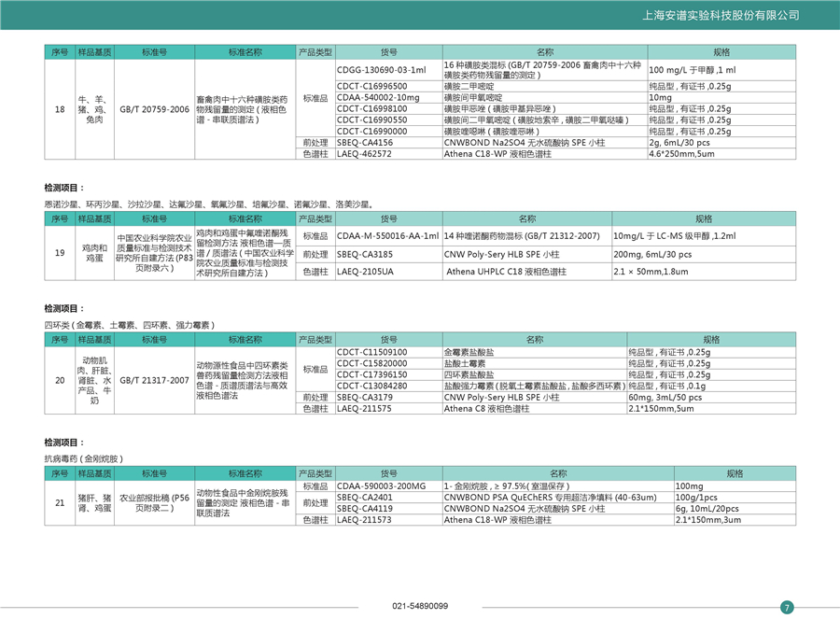Click the 1-金刚烷胺, ≥ 97.5% product name
Image resolution: width=840 pixels, height=619 pixels.
tap(506, 486)
